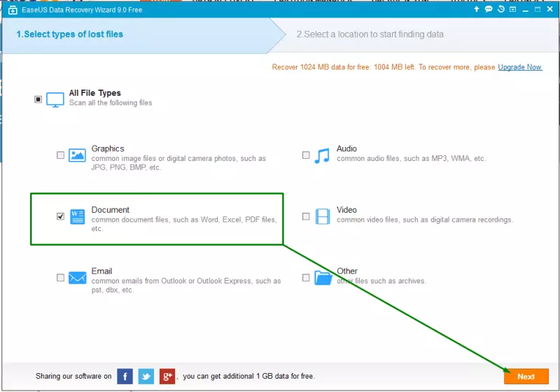This screenshot has height=392, width=560.
Task: Click the Graphics picture icon
Action: click(77, 155)
